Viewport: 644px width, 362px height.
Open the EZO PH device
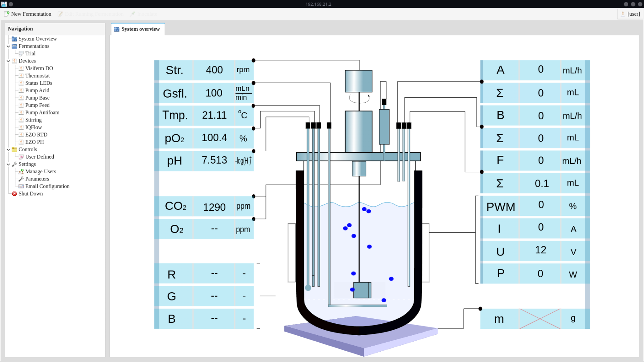[34, 142]
